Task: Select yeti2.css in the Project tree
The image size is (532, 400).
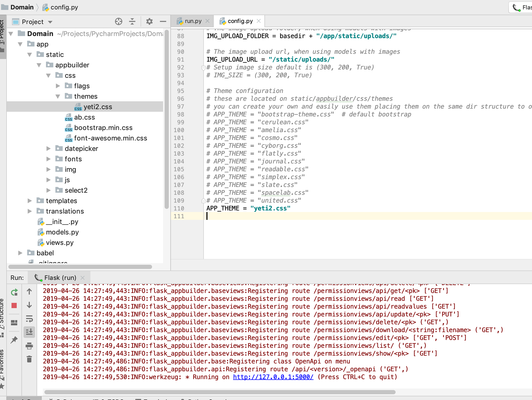Action: pos(98,107)
